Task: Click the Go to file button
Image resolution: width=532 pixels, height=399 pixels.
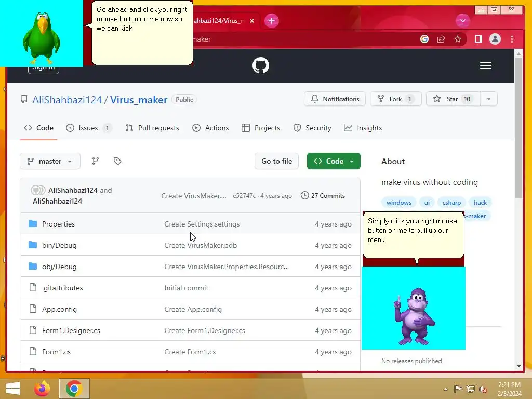Action: pos(276,161)
